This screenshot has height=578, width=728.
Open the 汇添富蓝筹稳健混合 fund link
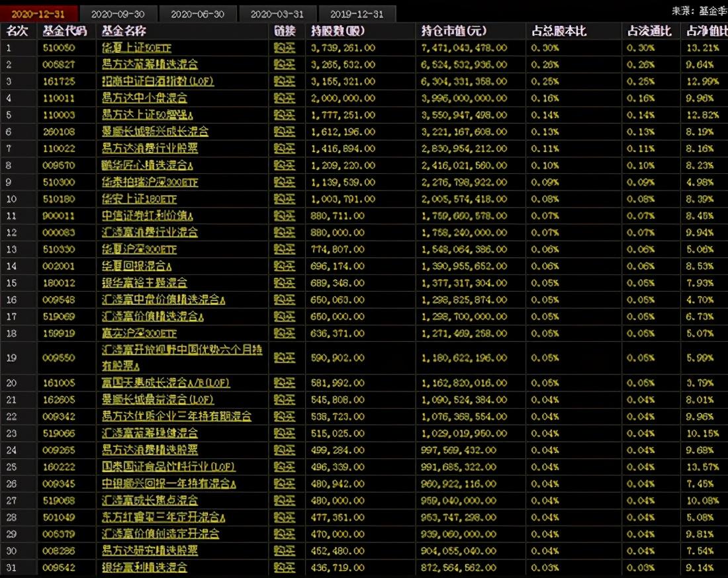(x=150, y=433)
